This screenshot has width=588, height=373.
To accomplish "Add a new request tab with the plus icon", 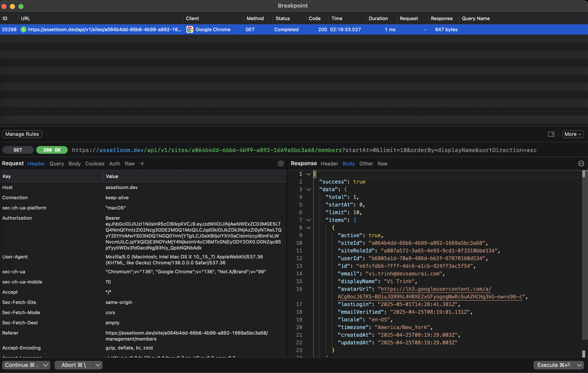I will tap(142, 164).
